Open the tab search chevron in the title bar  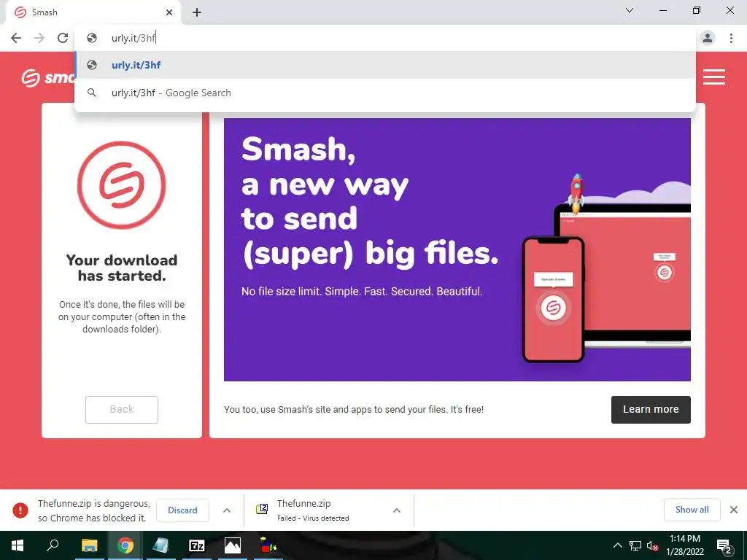pos(630,10)
